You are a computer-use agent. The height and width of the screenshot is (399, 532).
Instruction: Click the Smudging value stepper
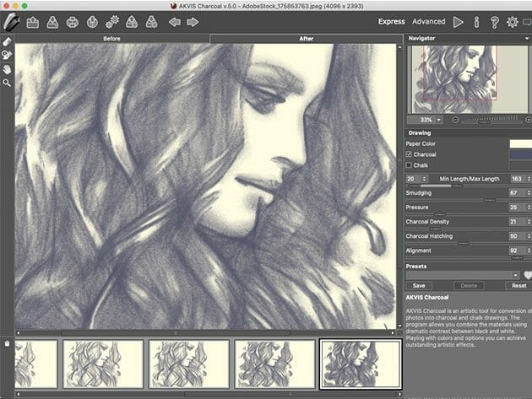(527, 193)
